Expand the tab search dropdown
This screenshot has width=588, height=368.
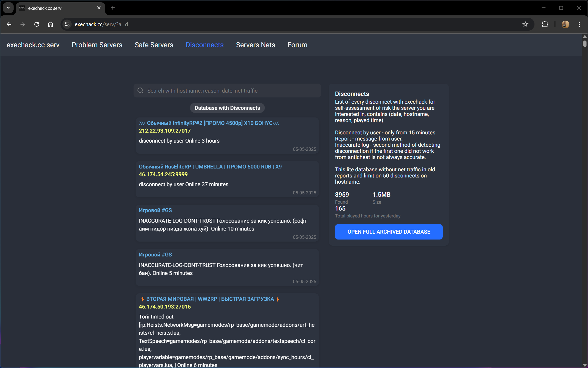pyautogui.click(x=8, y=8)
